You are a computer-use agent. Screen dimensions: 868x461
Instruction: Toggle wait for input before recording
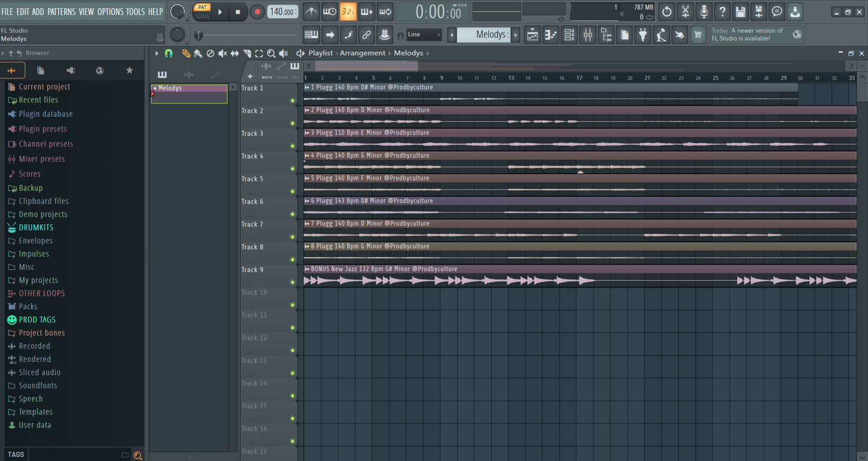330,11
